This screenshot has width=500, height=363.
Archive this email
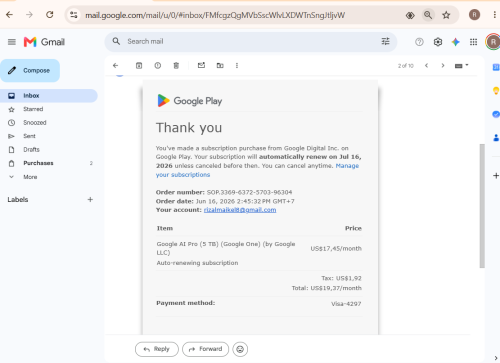pyautogui.click(x=139, y=66)
